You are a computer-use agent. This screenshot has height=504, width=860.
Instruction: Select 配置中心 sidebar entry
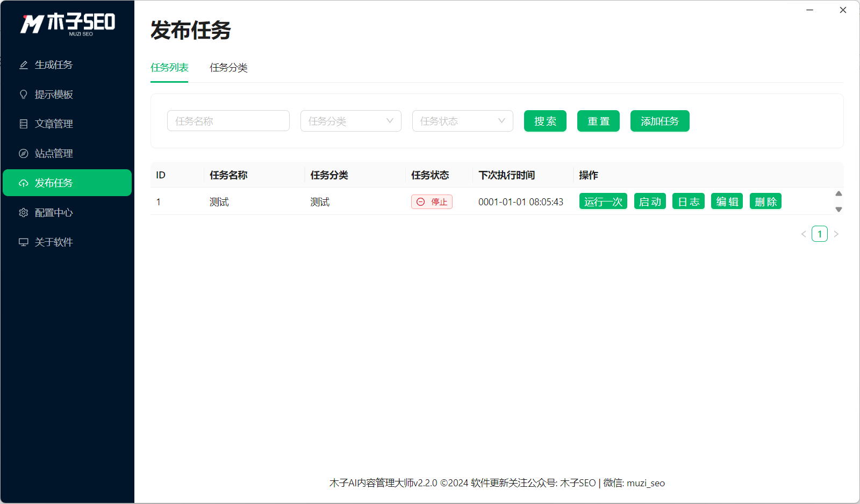67,213
